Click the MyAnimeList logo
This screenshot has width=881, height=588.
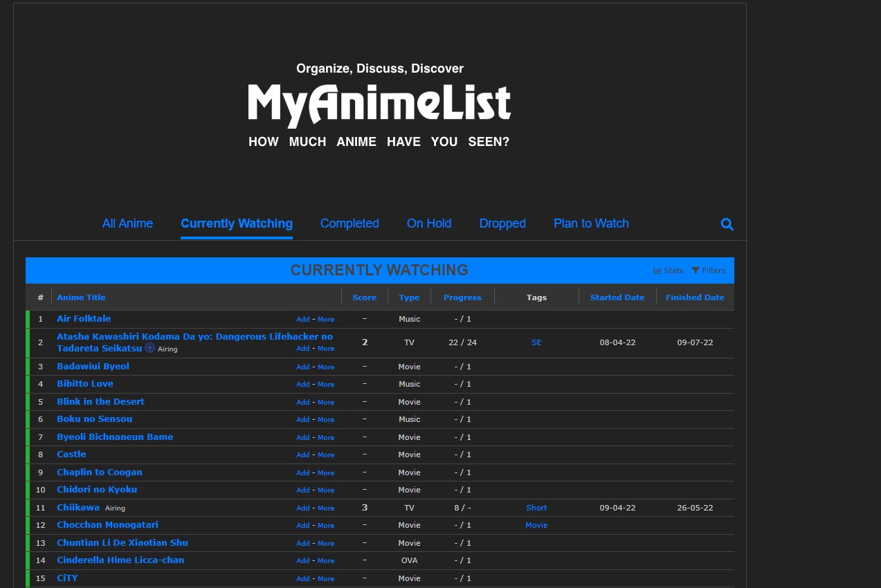(x=379, y=105)
